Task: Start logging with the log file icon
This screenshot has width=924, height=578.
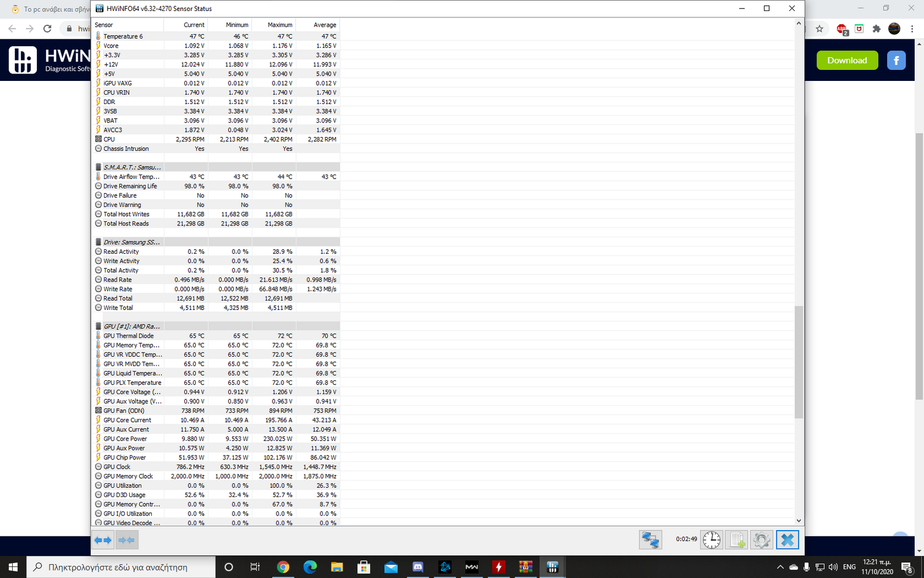Action: point(737,540)
